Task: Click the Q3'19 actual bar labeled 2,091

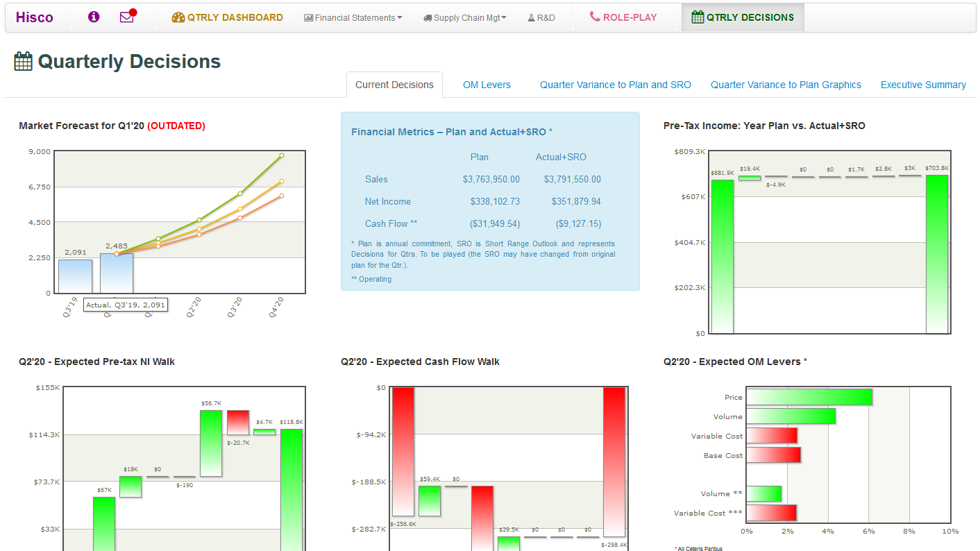Action: coord(75,275)
